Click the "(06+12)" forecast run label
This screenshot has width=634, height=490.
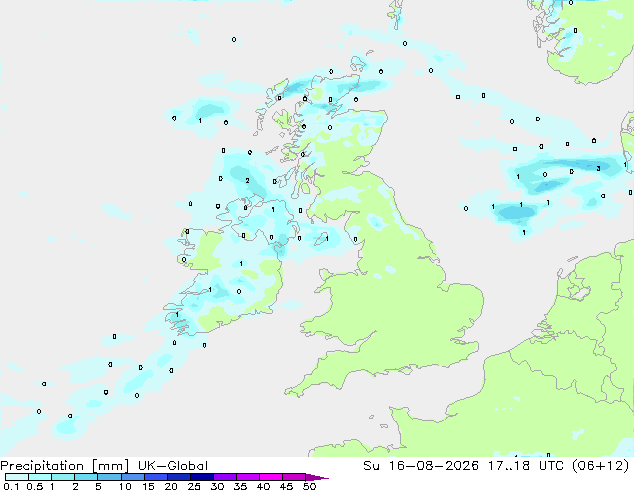(x=601, y=466)
